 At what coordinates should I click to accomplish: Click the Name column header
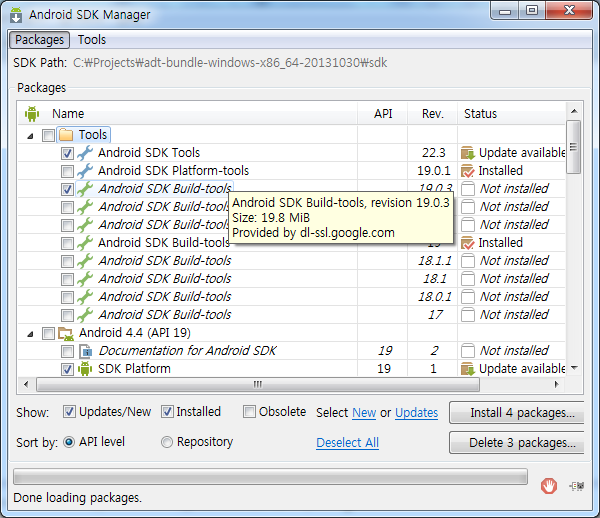coord(188,114)
